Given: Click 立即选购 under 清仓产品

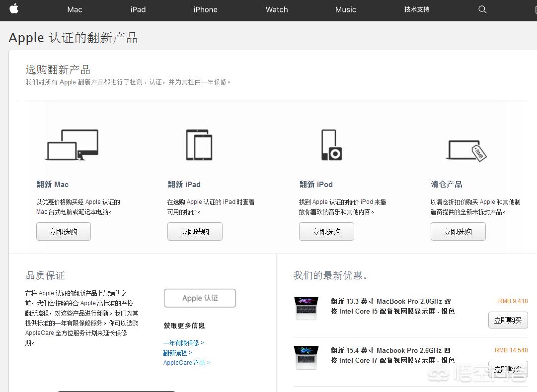Looking at the screenshot, I should [458, 231].
